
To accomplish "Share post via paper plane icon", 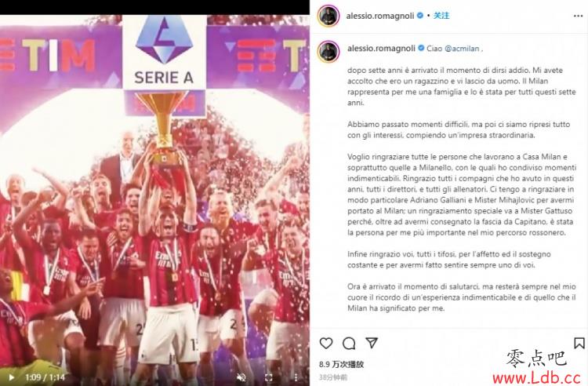I will 372,343.
